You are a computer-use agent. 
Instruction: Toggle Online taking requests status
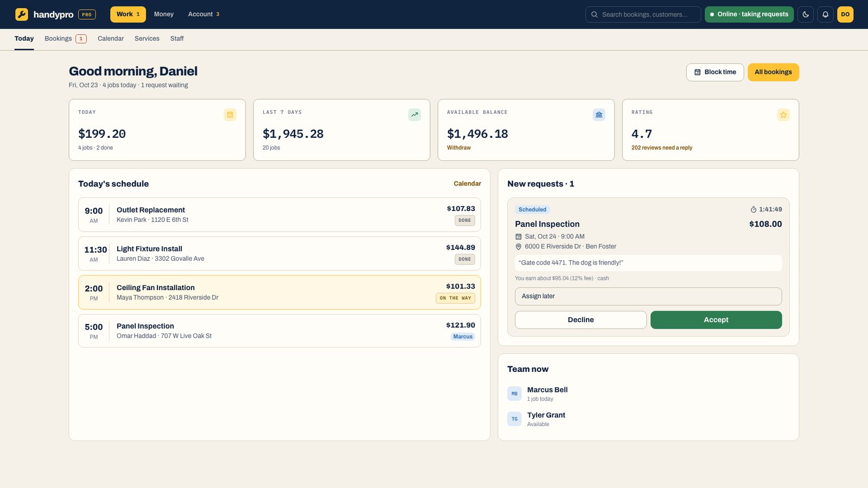pos(749,14)
